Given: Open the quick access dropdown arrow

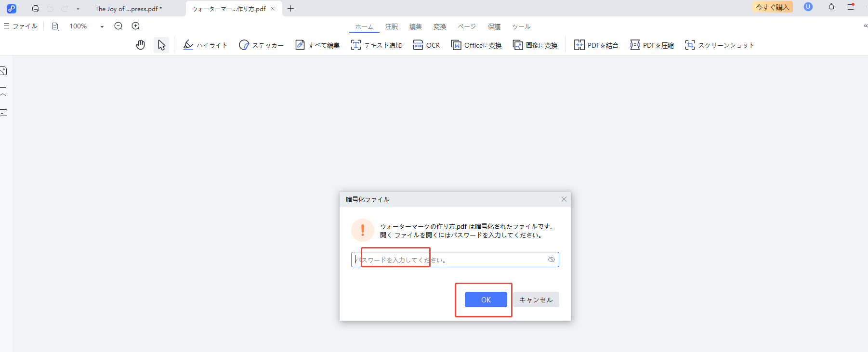Looking at the screenshot, I should coord(78,9).
